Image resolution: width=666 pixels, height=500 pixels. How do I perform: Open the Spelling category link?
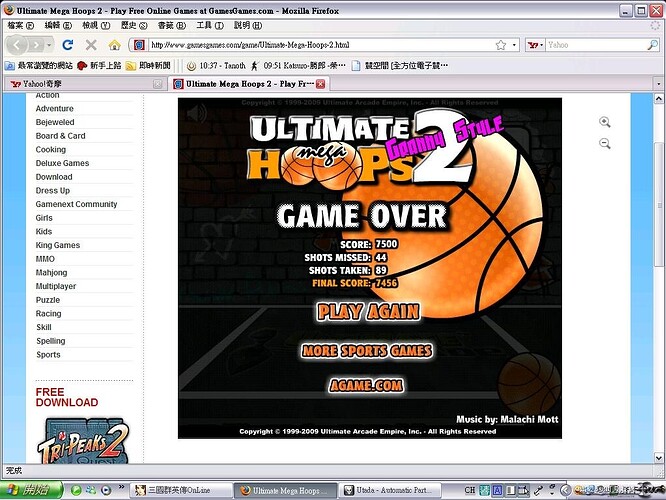(51, 341)
